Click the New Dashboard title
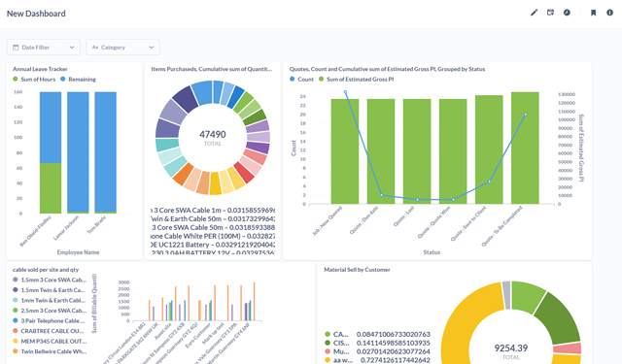The height and width of the screenshot is (364, 622). click(x=36, y=14)
